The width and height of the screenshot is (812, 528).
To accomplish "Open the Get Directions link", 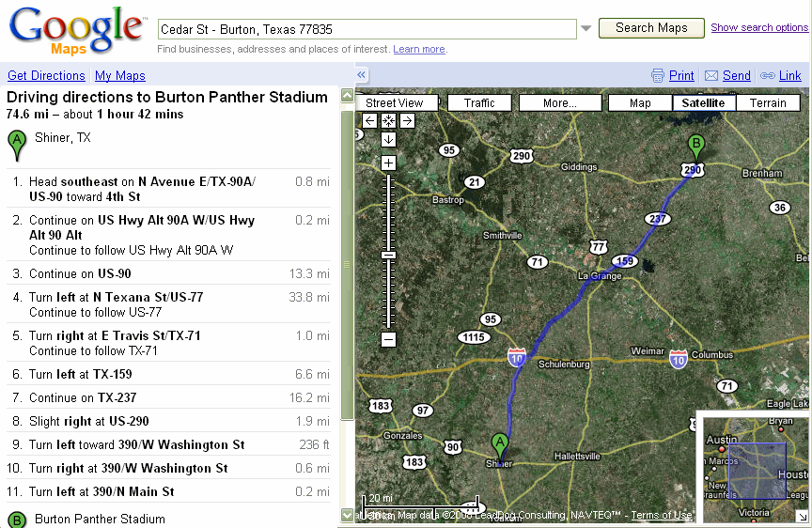I will pyautogui.click(x=46, y=75).
